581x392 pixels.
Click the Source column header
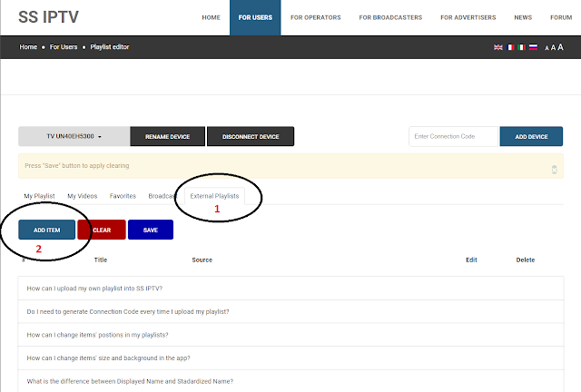[202, 260]
